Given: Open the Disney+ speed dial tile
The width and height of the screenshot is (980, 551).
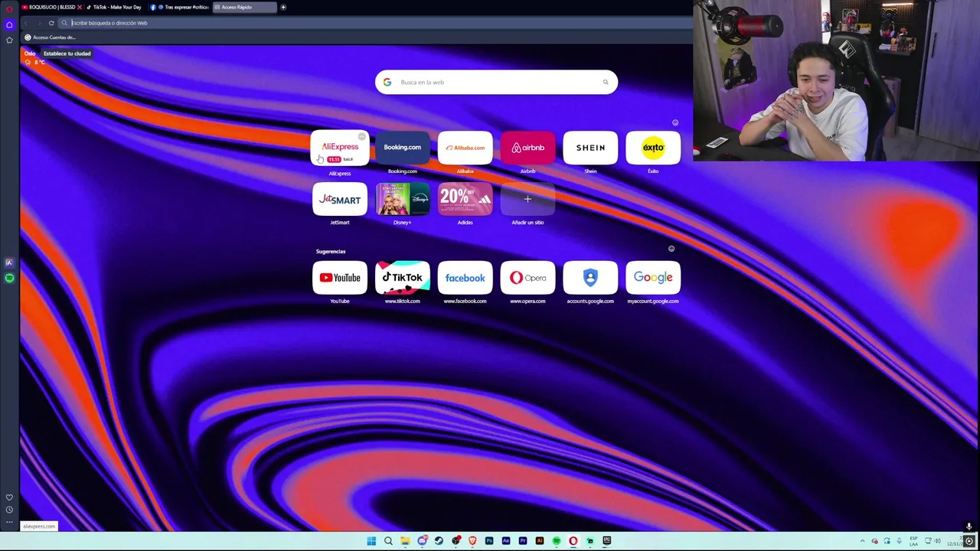Looking at the screenshot, I should (403, 200).
